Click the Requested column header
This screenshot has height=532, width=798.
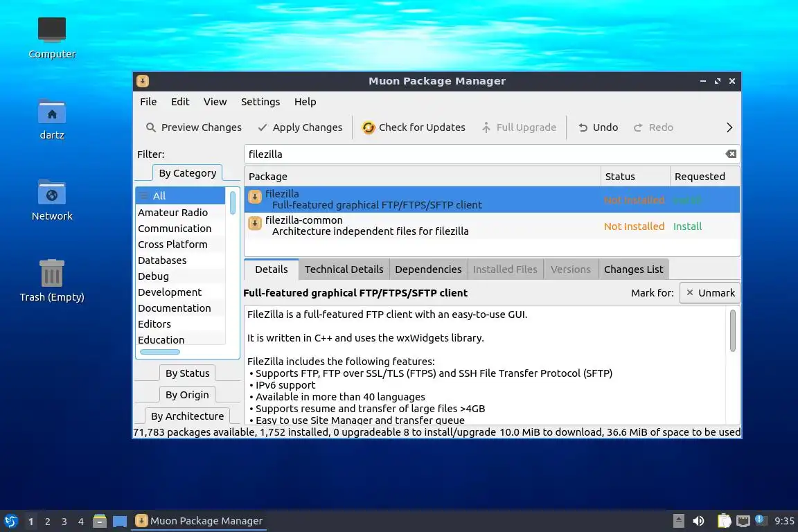(705, 177)
